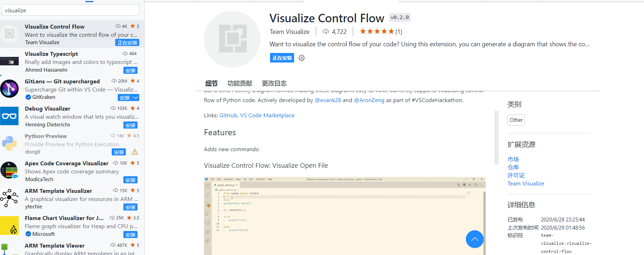Open the VS Code Marketplace link

pos(267,115)
